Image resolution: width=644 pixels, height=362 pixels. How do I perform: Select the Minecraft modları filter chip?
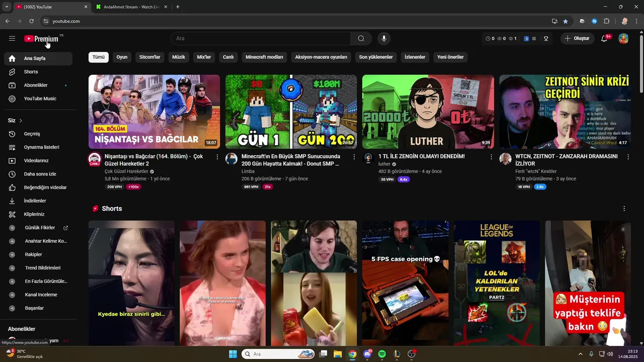point(264,57)
